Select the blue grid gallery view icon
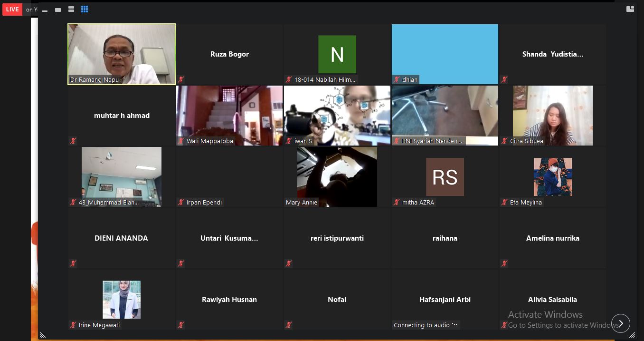Viewport: 644px width, 341px height. 85,10
